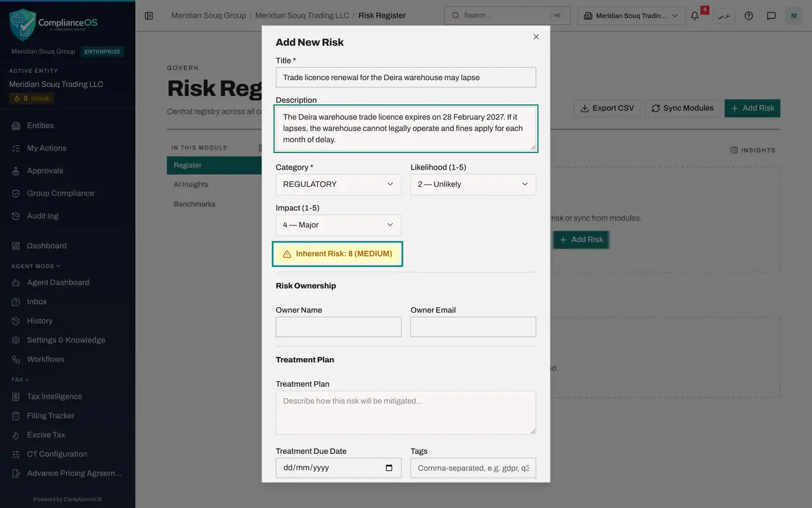Click the My Actions list icon
This screenshot has width=812, height=508.
point(16,148)
